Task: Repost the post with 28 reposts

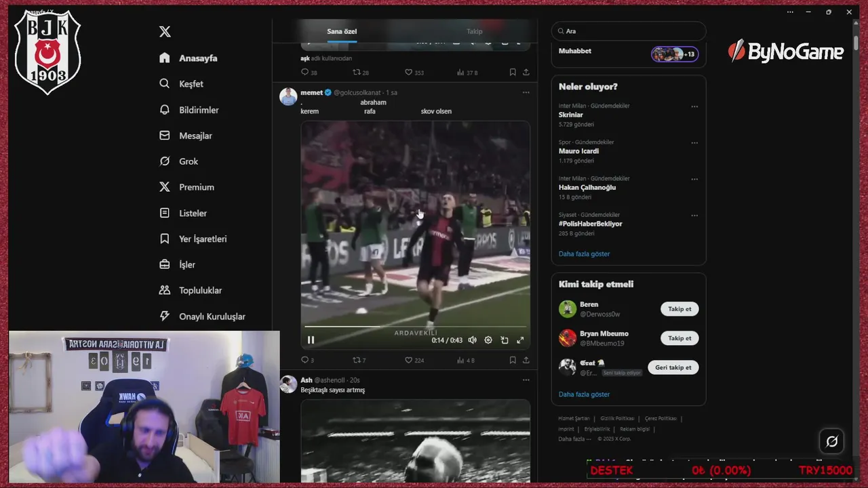Action: 361,72
